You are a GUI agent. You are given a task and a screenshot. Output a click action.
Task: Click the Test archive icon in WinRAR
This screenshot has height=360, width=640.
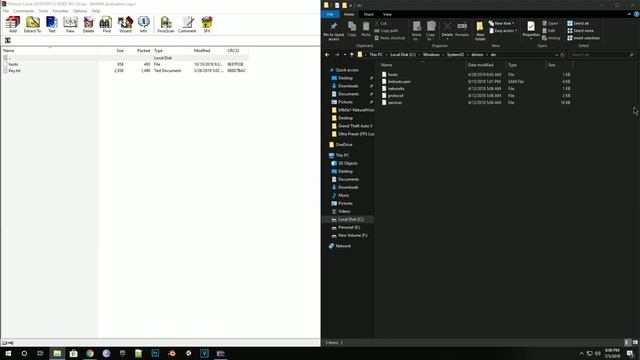52,24
